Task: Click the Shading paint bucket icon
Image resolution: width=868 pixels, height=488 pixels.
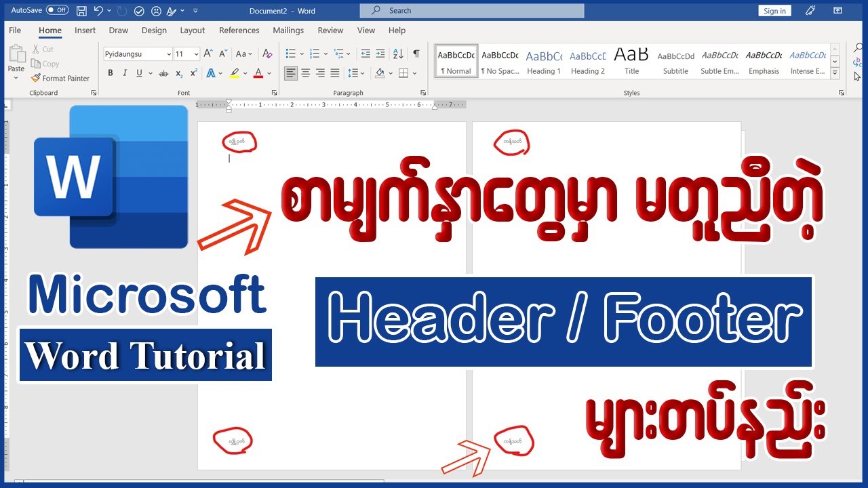Action: 380,73
